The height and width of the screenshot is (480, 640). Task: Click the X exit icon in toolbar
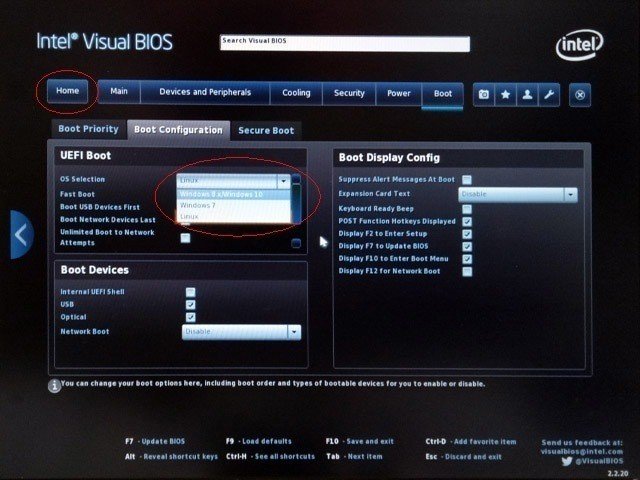pos(580,95)
